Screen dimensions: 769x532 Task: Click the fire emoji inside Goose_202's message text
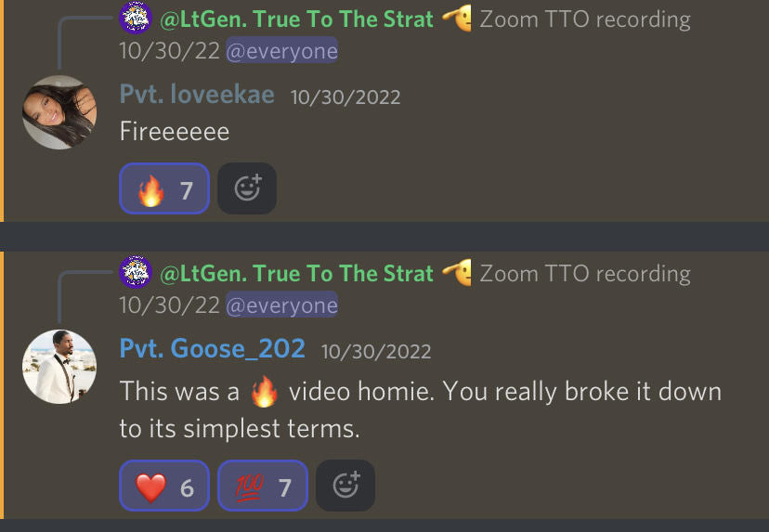click(265, 391)
